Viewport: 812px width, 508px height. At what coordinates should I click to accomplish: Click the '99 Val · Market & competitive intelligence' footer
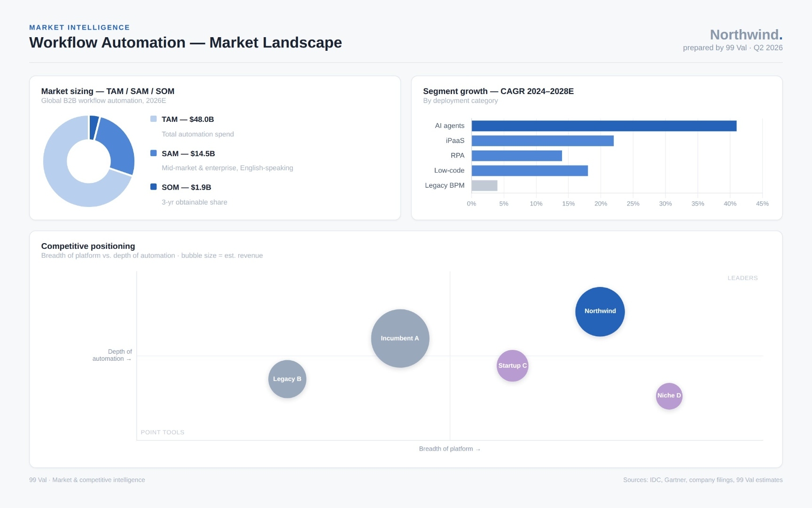(x=87, y=480)
